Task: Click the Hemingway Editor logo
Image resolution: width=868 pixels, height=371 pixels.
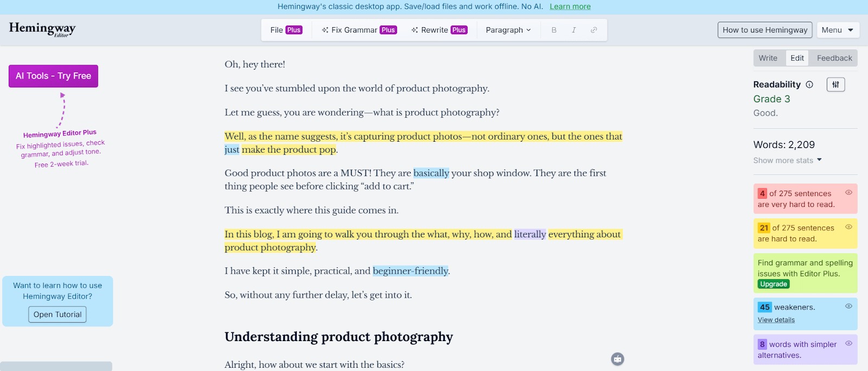Action: [x=42, y=29]
